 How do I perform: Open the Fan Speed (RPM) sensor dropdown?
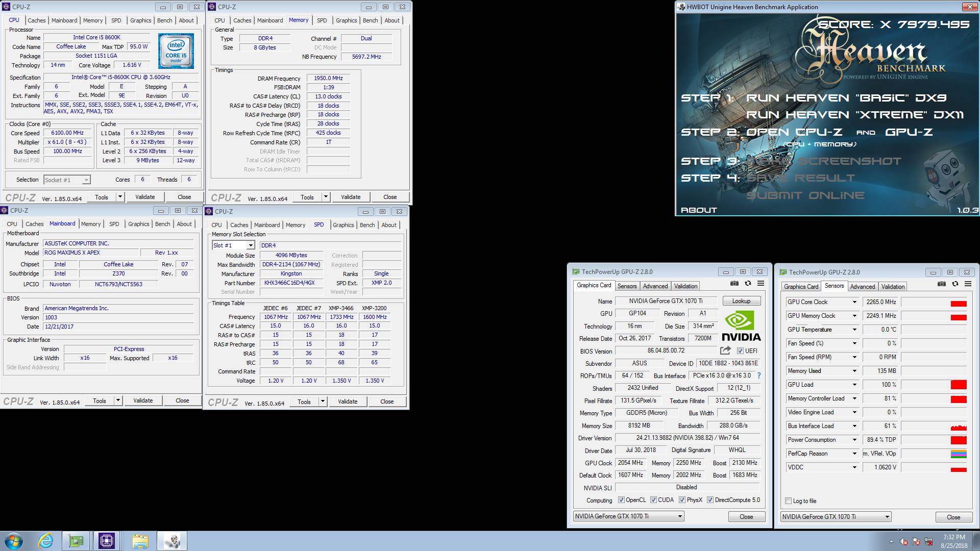click(854, 357)
